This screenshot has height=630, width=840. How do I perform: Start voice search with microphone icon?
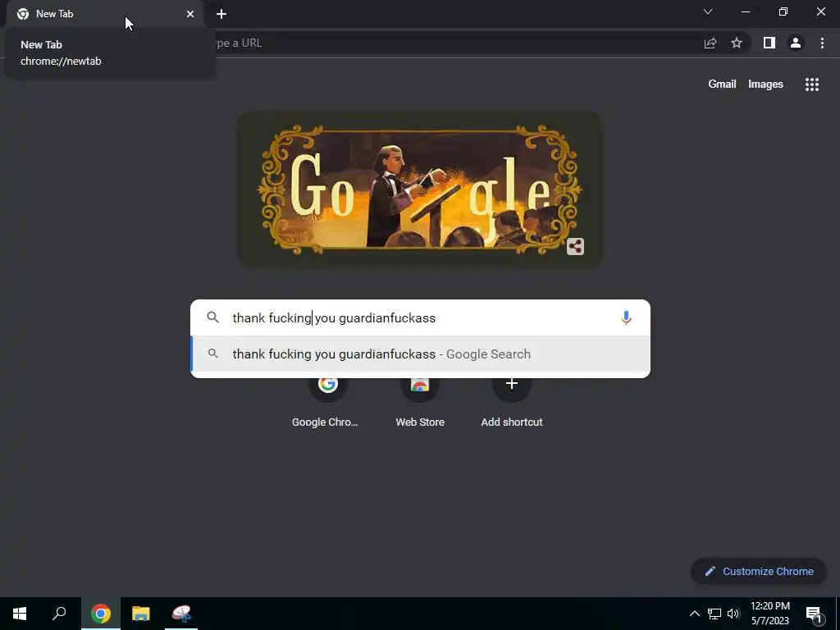(626, 317)
